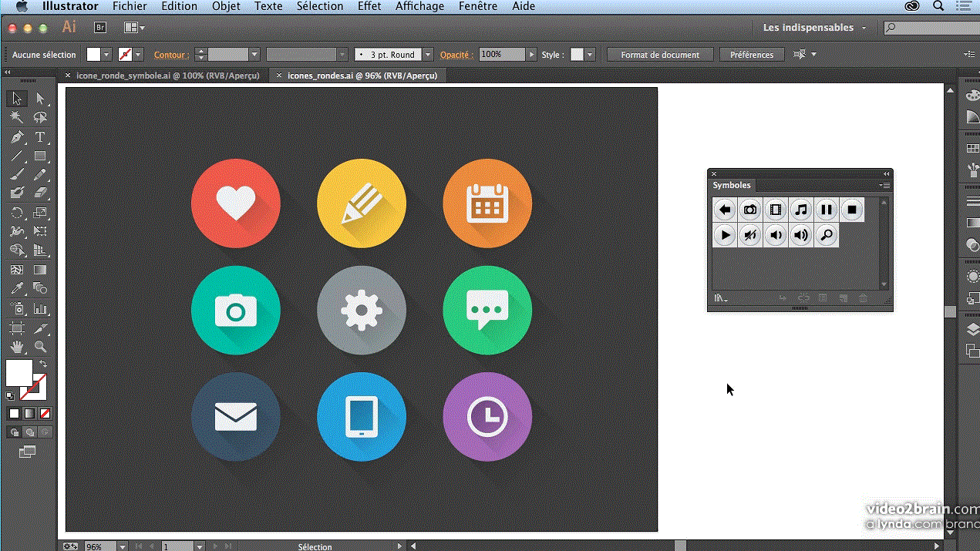The width and height of the screenshot is (980, 551).
Task: Enable Draw Normal mode
Action: pyautogui.click(x=14, y=432)
